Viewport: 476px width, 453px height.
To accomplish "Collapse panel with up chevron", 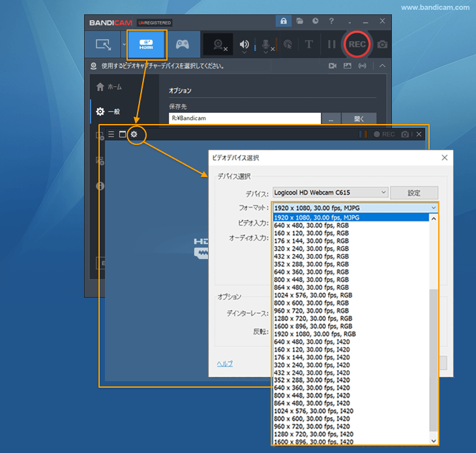I will (x=382, y=66).
